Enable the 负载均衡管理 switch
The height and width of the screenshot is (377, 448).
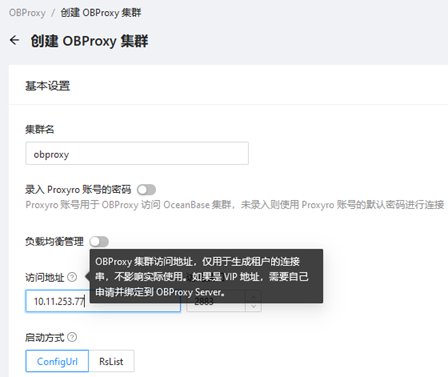coord(99,241)
